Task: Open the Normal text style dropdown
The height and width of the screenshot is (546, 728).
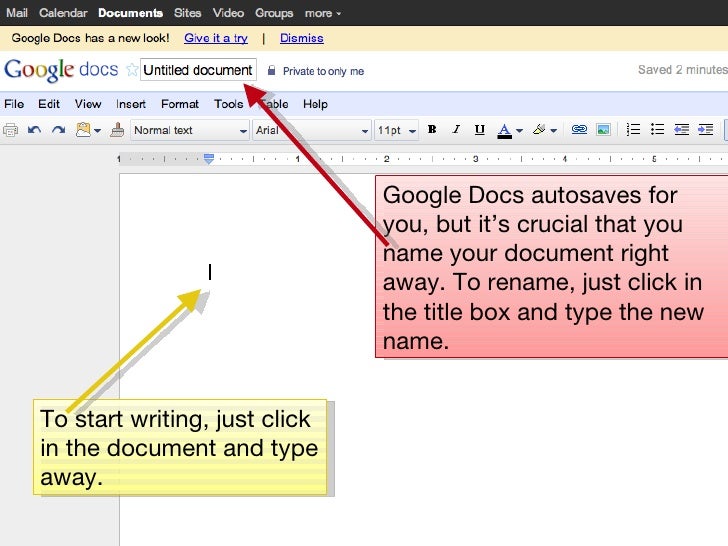Action: coord(189,130)
